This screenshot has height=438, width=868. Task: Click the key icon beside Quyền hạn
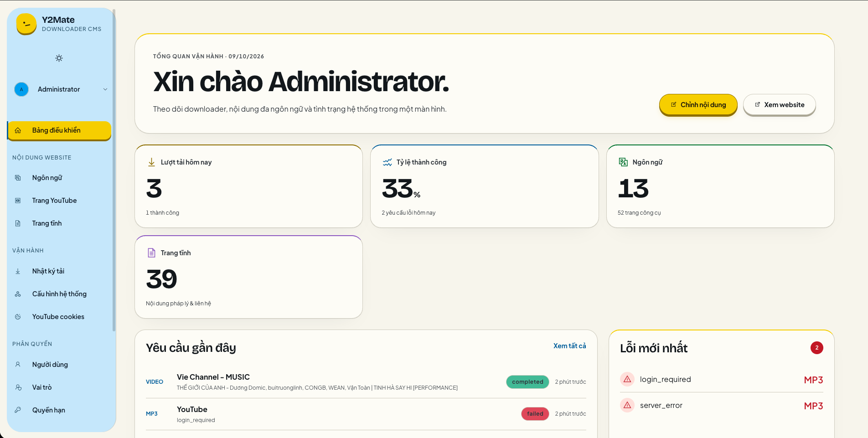18,410
